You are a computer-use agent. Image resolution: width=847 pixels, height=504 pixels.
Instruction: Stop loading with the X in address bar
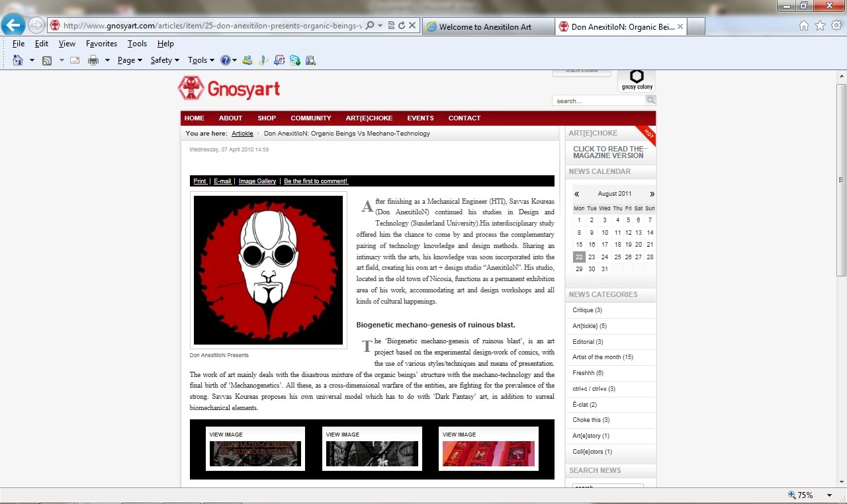click(412, 26)
